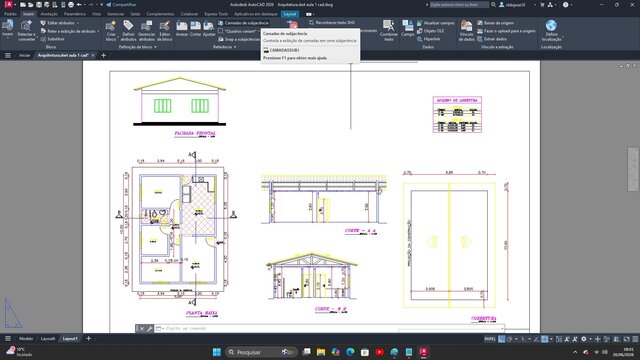This screenshot has height=360, width=640.
Task: Open the Paramétrico ribbon tab
Action: click(75, 14)
